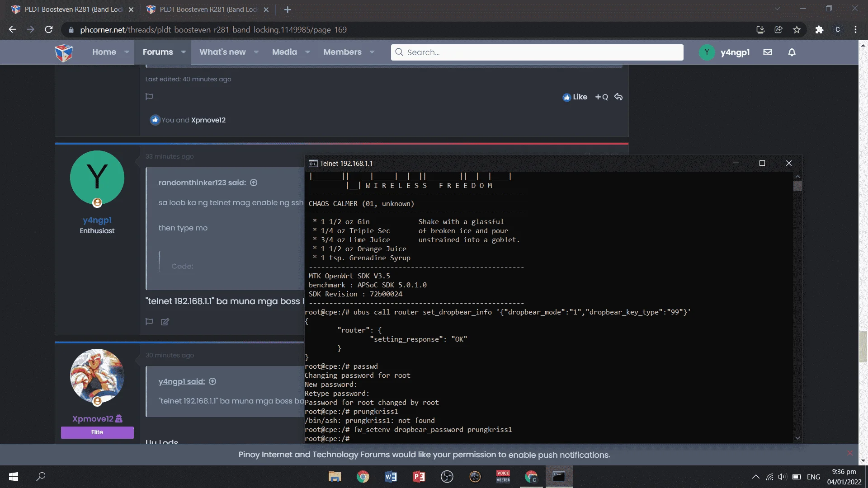Expand the y4ngp1 quote arrow icon
Image resolution: width=868 pixels, height=488 pixels.
pyautogui.click(x=212, y=381)
